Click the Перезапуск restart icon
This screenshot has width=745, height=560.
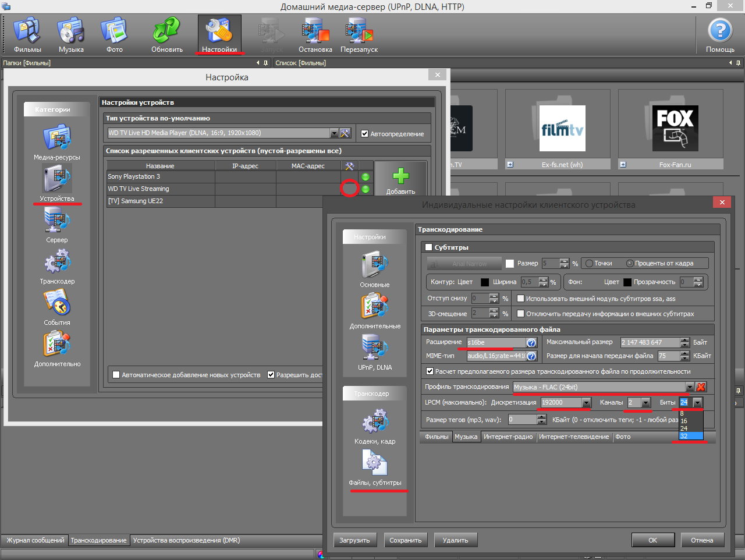(359, 34)
